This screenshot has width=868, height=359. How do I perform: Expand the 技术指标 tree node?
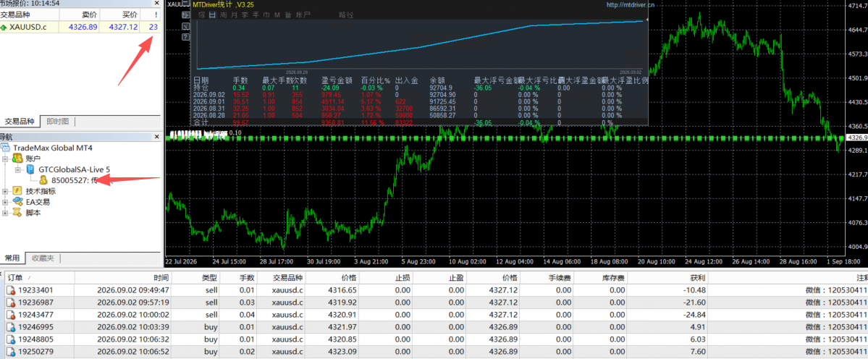[x=5, y=191]
